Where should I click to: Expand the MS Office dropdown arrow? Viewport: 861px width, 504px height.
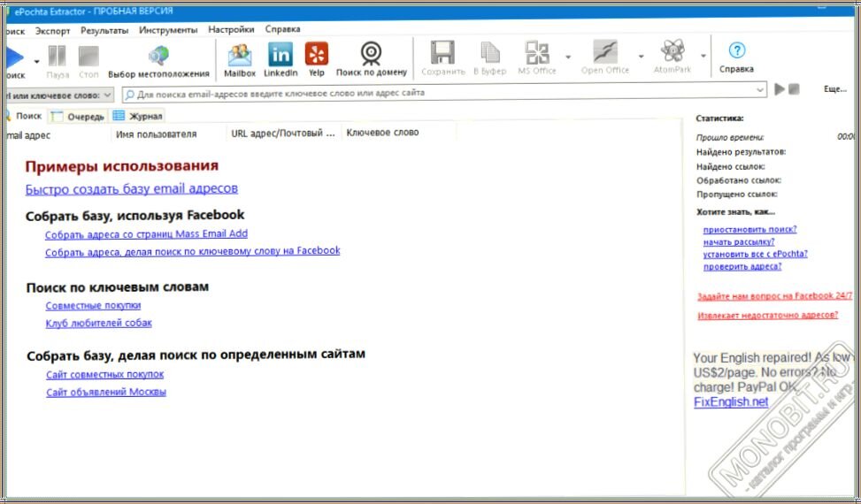[x=568, y=57]
